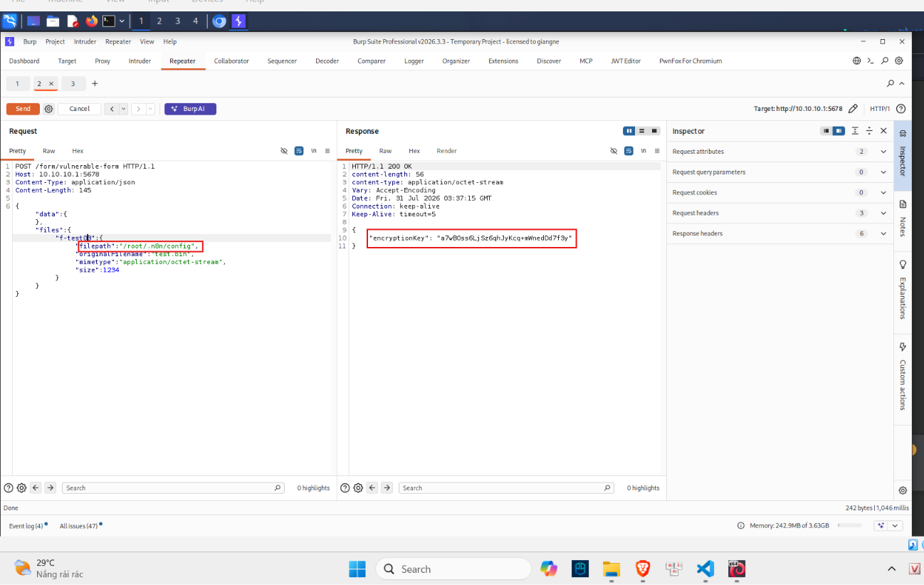924x585 pixels.
Task: Switch to combined tabbed request/response layout
Action: point(655,131)
